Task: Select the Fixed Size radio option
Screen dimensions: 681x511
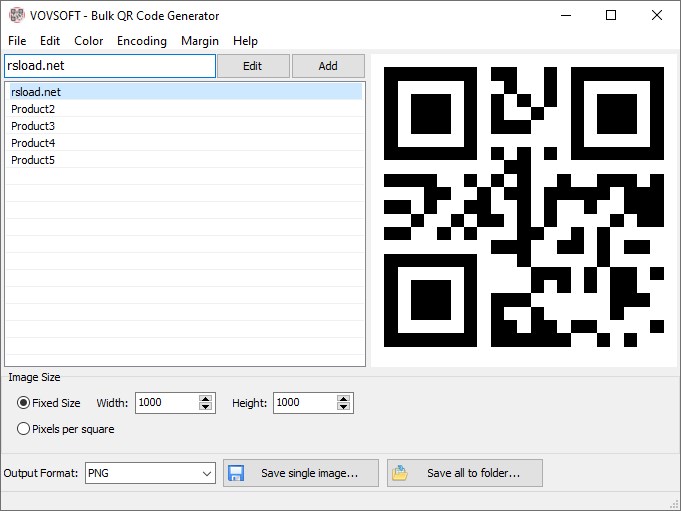Action: (x=49, y=403)
